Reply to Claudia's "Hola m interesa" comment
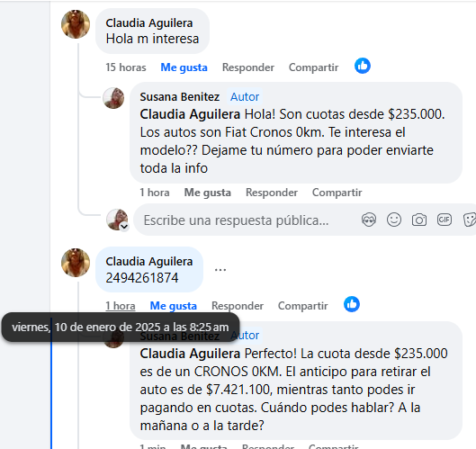Viewport: 476px width, 449px height. click(x=248, y=67)
